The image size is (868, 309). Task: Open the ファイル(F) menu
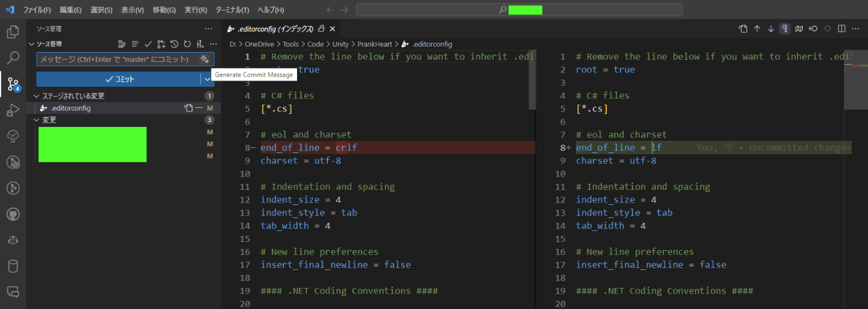coord(37,10)
